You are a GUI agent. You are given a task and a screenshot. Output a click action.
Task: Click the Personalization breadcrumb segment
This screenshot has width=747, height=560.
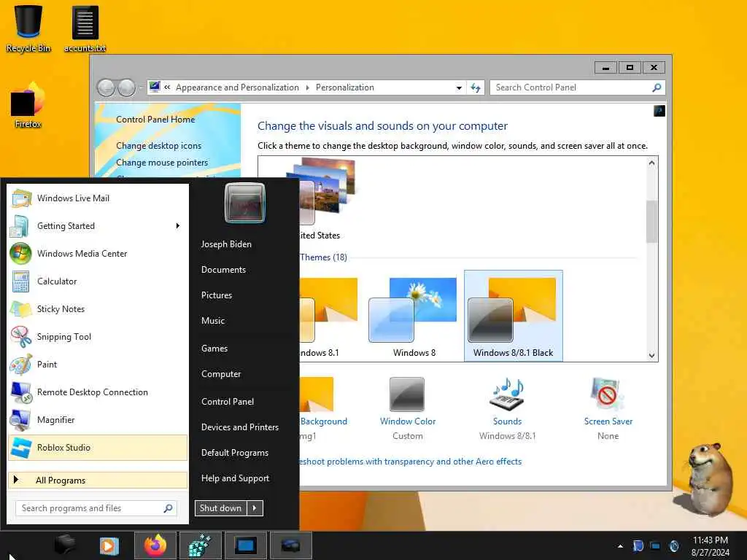coord(345,87)
